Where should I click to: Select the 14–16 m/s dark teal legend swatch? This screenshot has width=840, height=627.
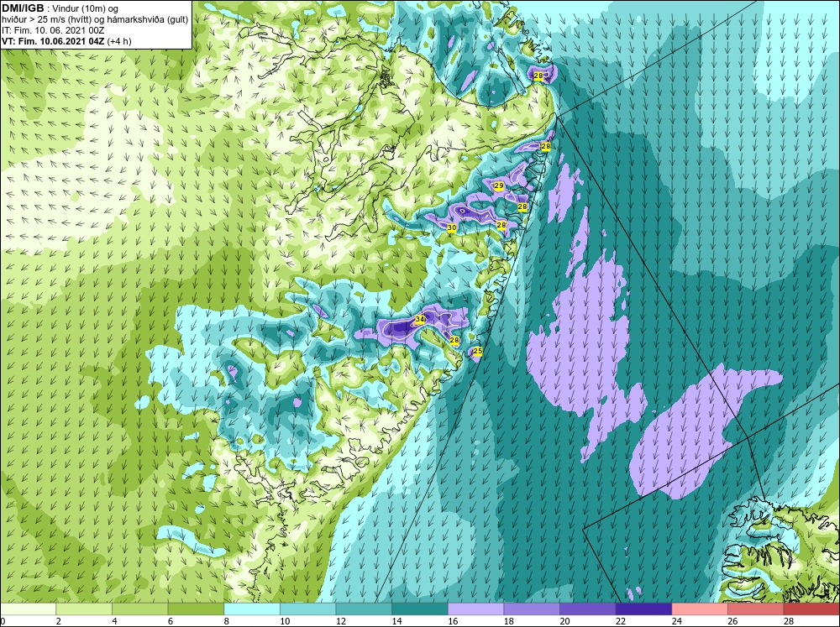[x=419, y=609]
